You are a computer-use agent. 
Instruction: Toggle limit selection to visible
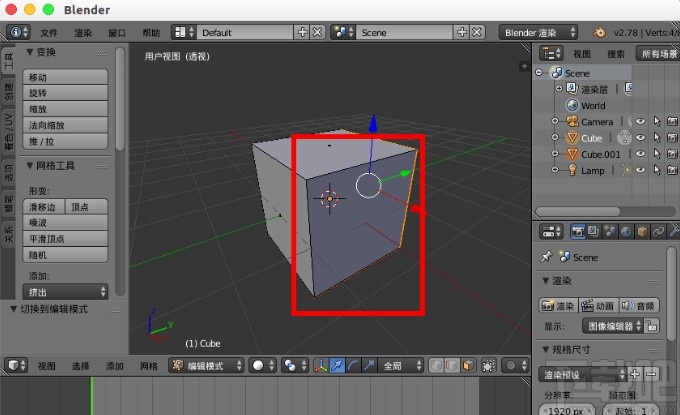[x=489, y=366]
